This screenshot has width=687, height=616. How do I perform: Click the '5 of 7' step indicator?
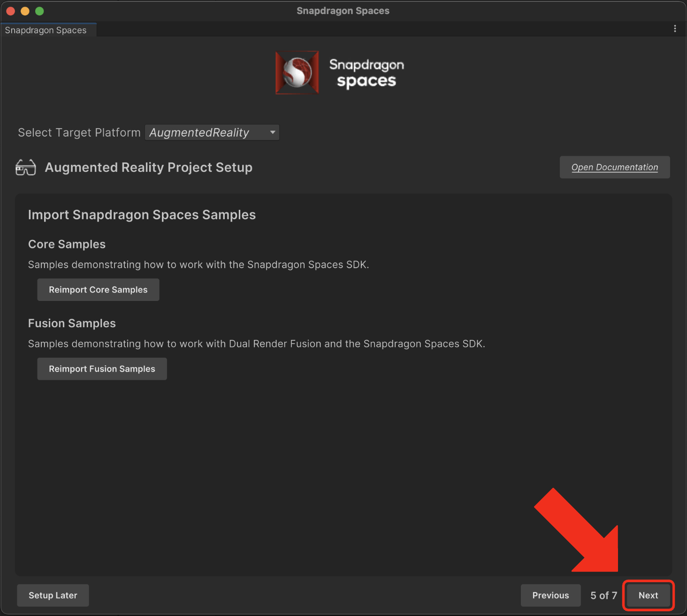pyautogui.click(x=604, y=595)
